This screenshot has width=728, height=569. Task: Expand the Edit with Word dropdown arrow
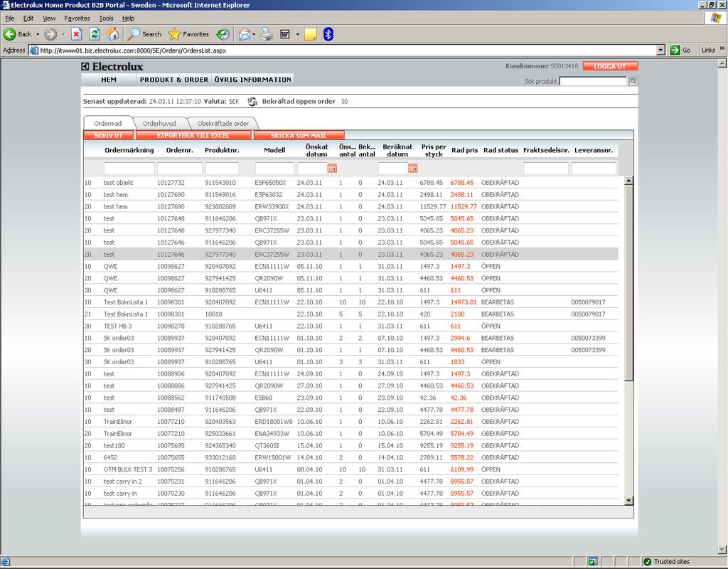pyautogui.click(x=297, y=34)
